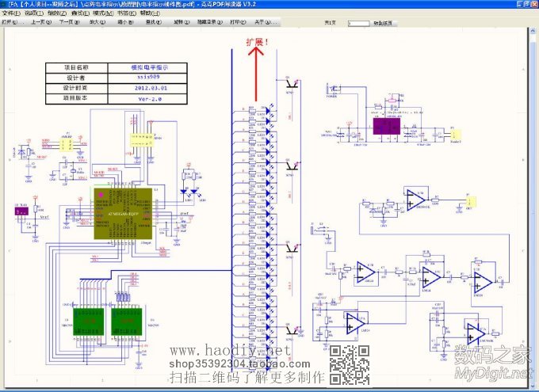Open the 模式(M) menu
This screenshot has width=539, height=392.
[103, 14]
